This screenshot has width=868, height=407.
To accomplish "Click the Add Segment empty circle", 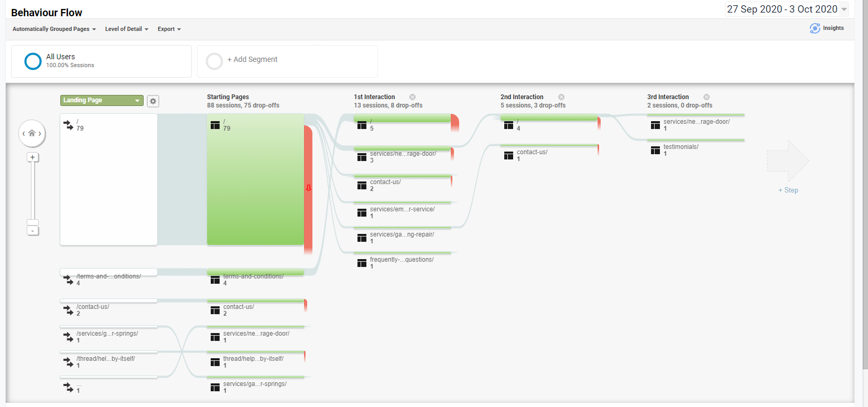I will [214, 61].
